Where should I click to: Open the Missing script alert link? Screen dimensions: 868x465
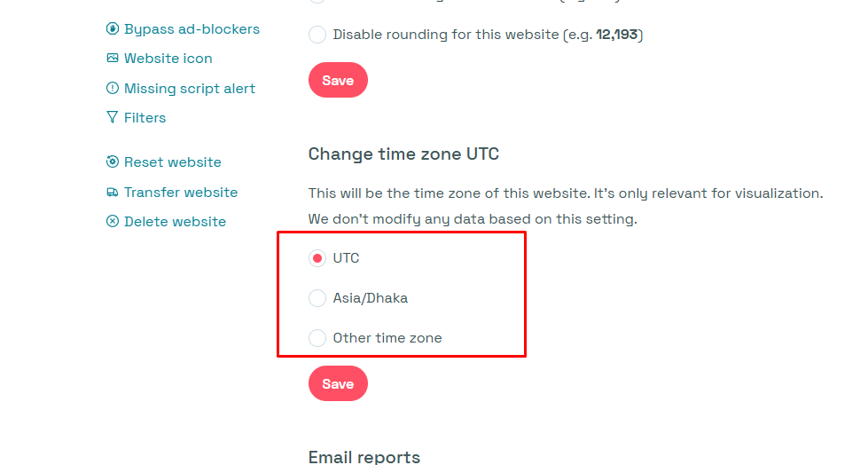click(189, 89)
